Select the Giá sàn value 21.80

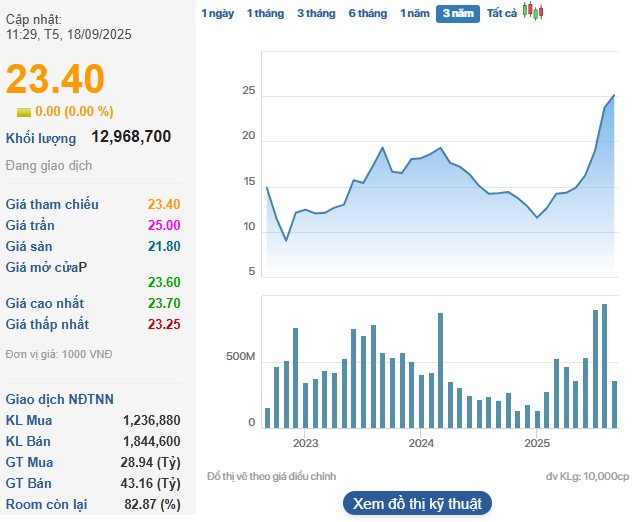pos(164,246)
